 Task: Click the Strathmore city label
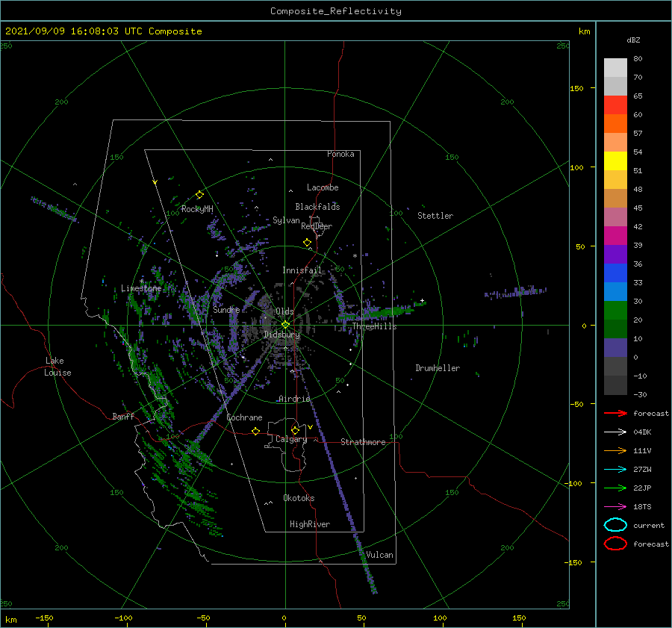pos(363,442)
